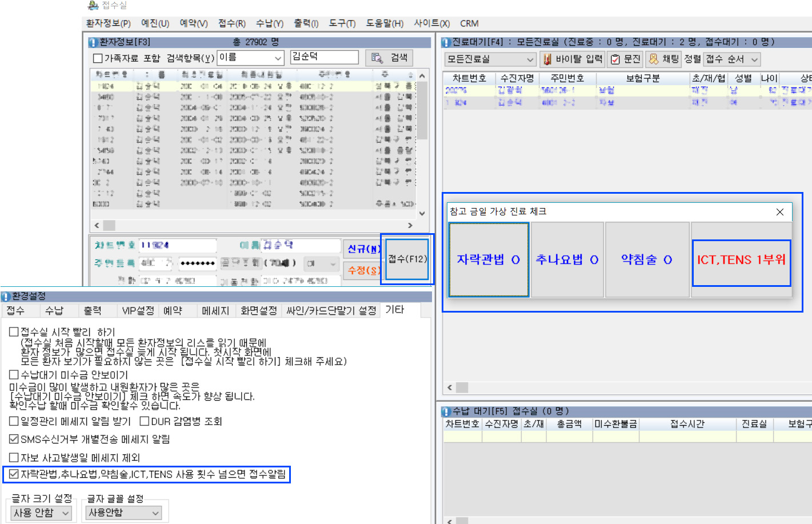Toggle 자락관법,추나요법 사용 횟수 접수알림 checkbox
The image size is (812, 524).
[14, 474]
